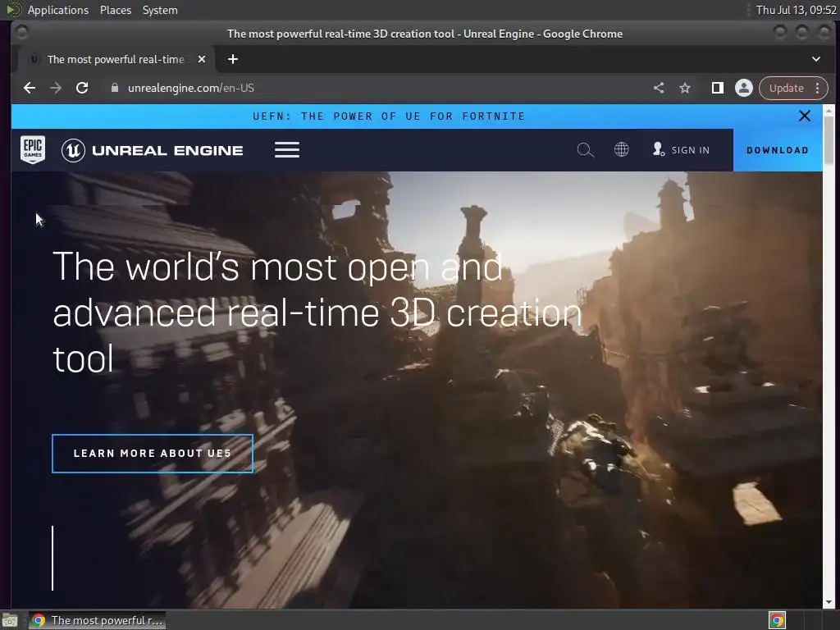Click the Unreal Engine logo

152,150
